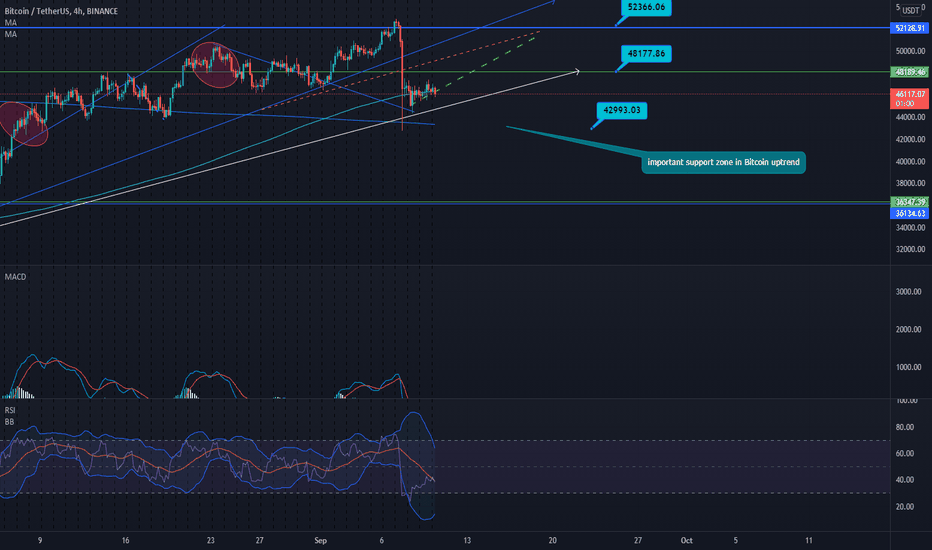Viewport: 932px width, 550px height.
Task: Click the 48177.86 price callout
Action: coord(646,54)
